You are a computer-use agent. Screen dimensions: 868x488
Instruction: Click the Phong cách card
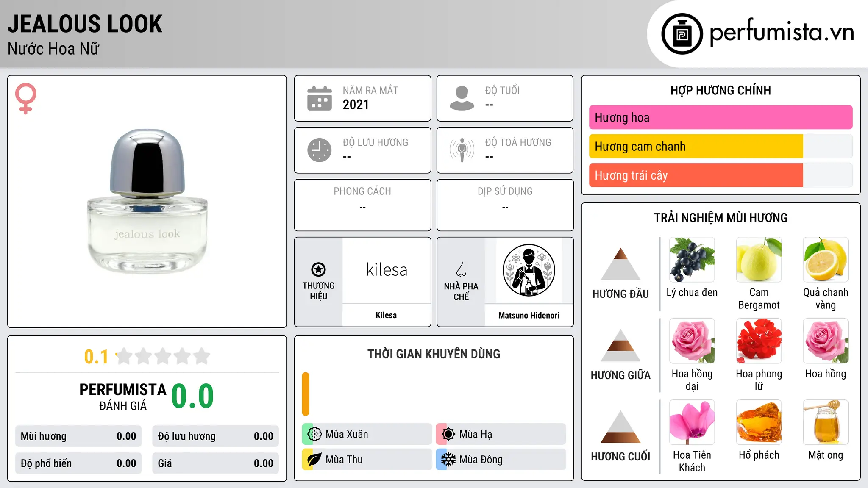point(362,205)
